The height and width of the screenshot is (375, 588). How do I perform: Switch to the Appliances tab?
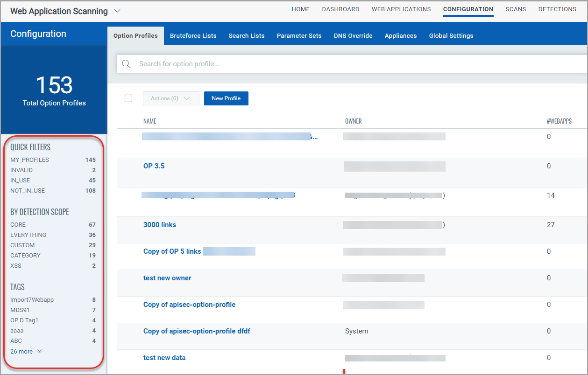tap(401, 36)
